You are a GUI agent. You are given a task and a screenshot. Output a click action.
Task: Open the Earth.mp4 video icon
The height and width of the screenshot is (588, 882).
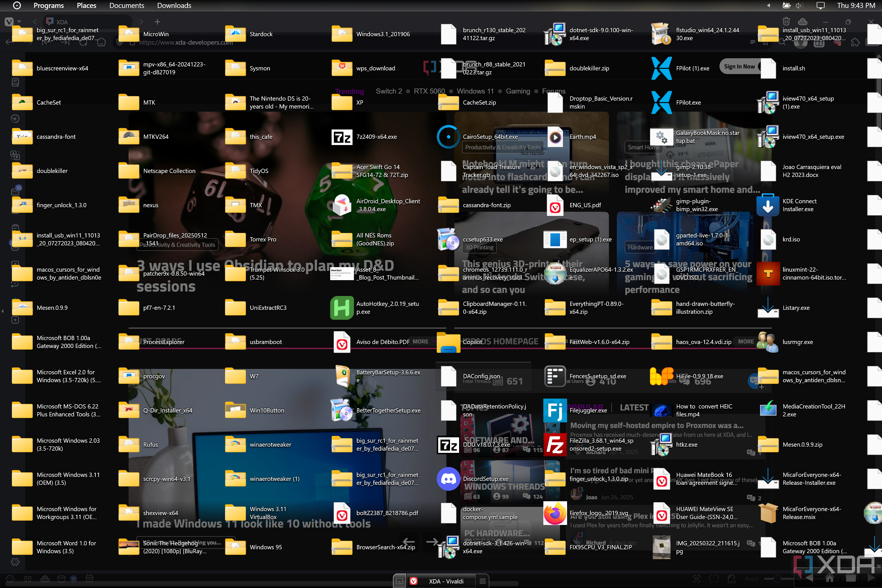tap(555, 137)
